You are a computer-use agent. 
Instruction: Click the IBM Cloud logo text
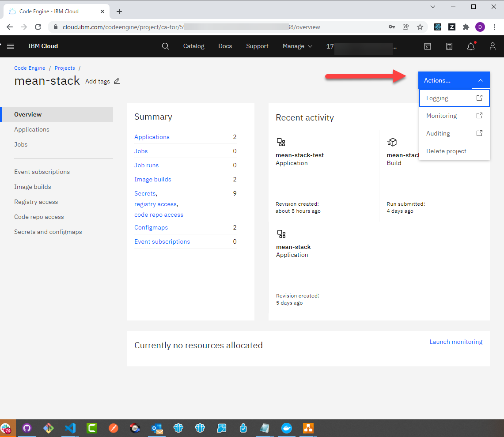coord(43,46)
